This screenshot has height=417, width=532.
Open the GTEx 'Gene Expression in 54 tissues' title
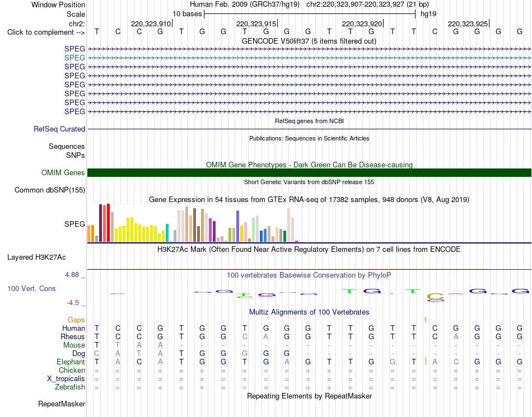[x=309, y=199]
